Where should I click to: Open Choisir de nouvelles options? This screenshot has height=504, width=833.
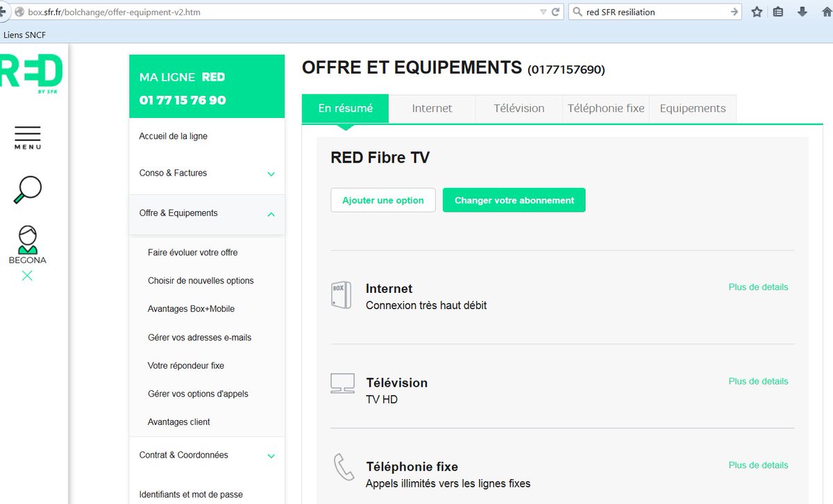click(201, 281)
